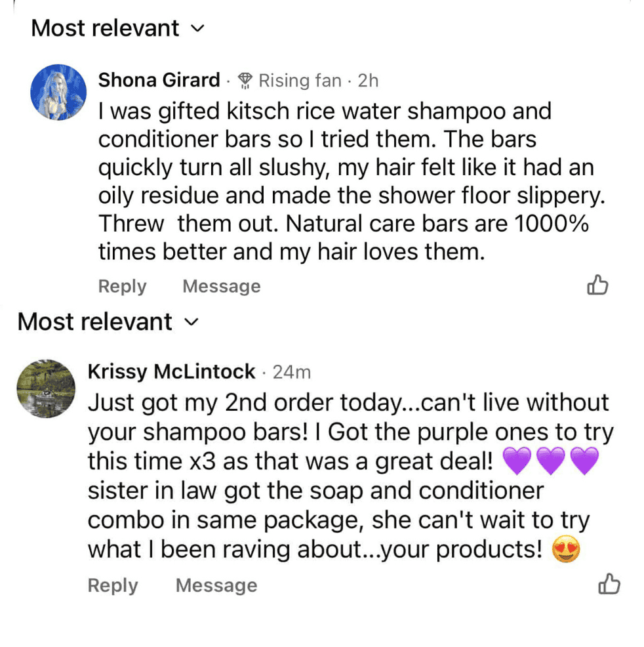The image size is (644, 647).
Task: Click the 2h timestamp on Shona's comment
Action: pos(368,81)
